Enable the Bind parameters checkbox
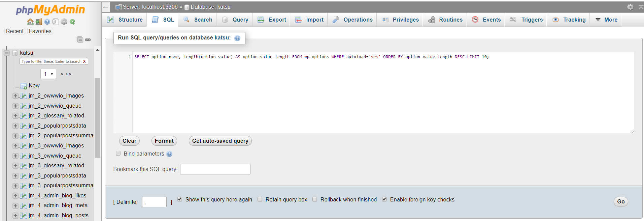Viewport: 644px width, 221px height. click(118, 153)
